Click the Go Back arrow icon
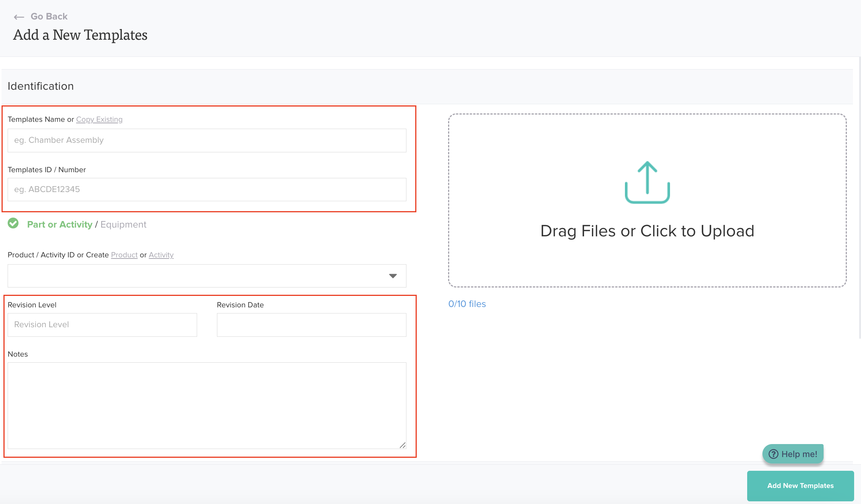 [x=19, y=17]
